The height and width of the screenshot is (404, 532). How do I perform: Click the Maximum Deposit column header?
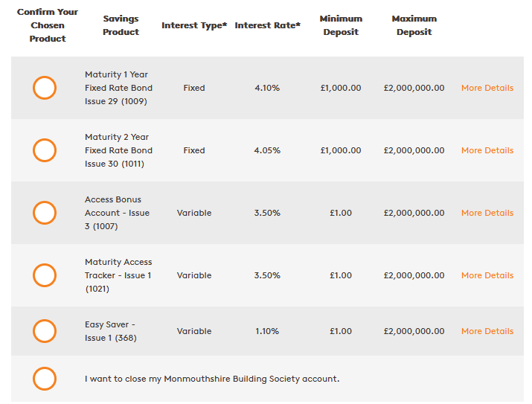coord(414,25)
